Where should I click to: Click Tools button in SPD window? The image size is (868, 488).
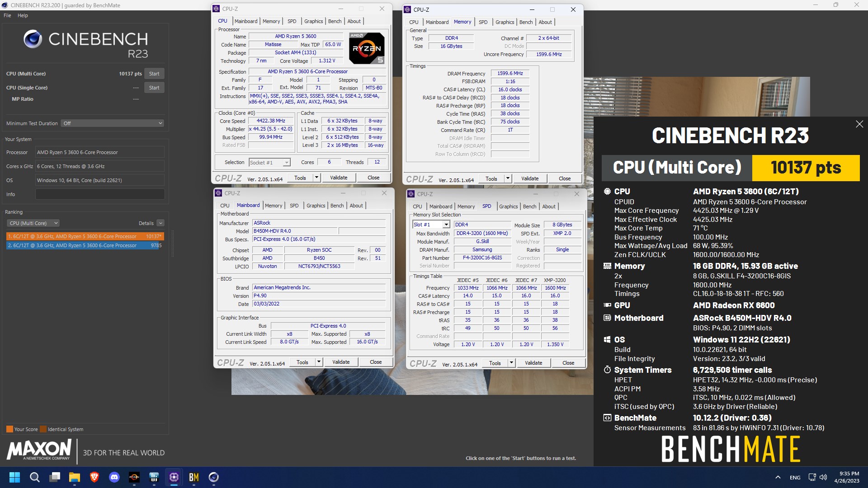495,363
